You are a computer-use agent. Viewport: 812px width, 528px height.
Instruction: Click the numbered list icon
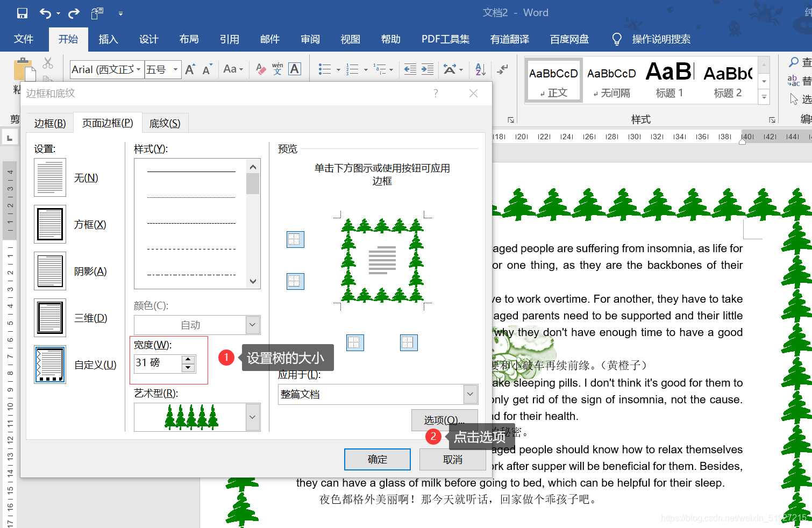tap(352, 69)
